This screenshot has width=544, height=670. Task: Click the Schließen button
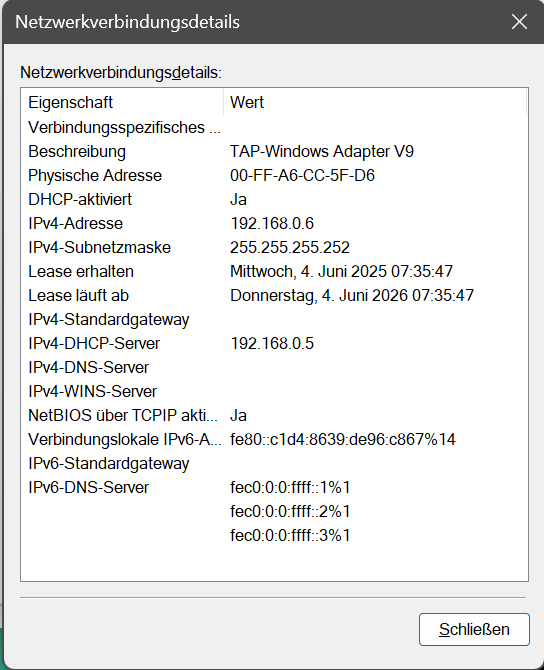click(x=474, y=629)
